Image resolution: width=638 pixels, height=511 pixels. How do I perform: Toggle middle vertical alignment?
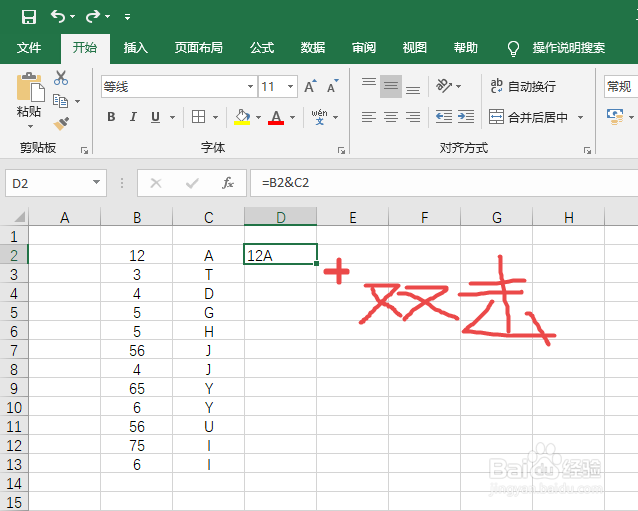click(391, 86)
